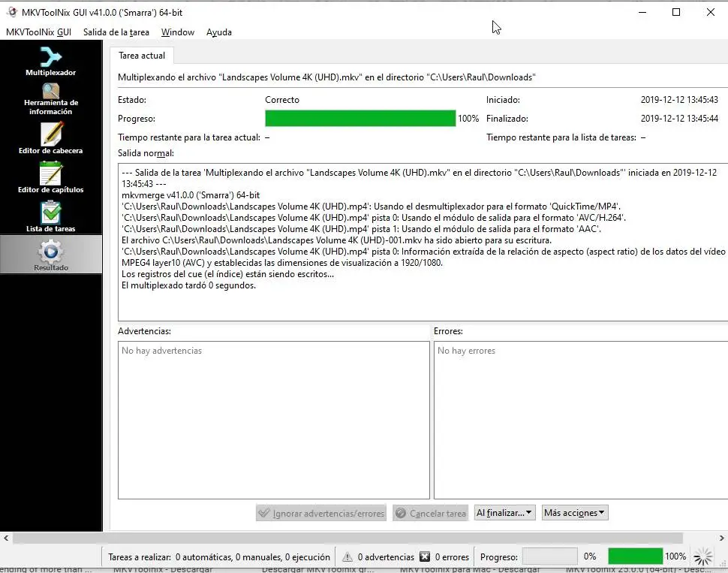The image size is (728, 573).
Task: Click the spinning activity indicator icon
Action: (x=702, y=556)
